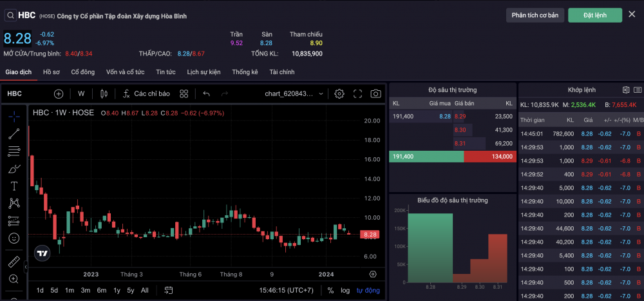This screenshot has width=644, height=301.
Task: Open candlestick chart style selector
Action: click(x=104, y=93)
